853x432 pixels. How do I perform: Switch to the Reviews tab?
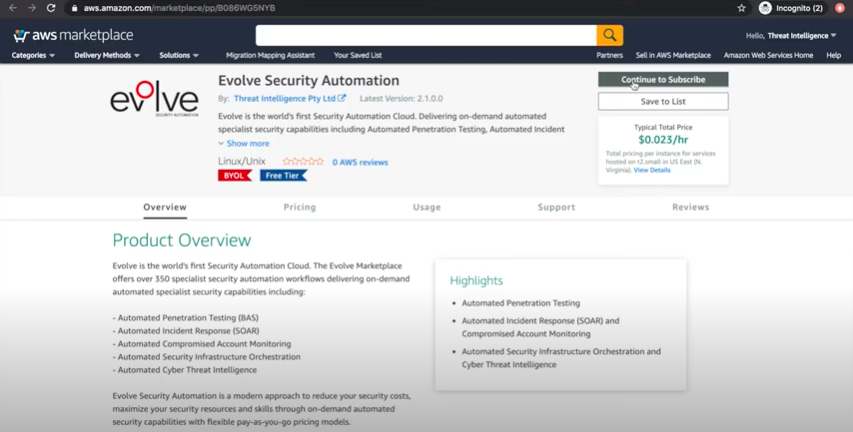(691, 207)
